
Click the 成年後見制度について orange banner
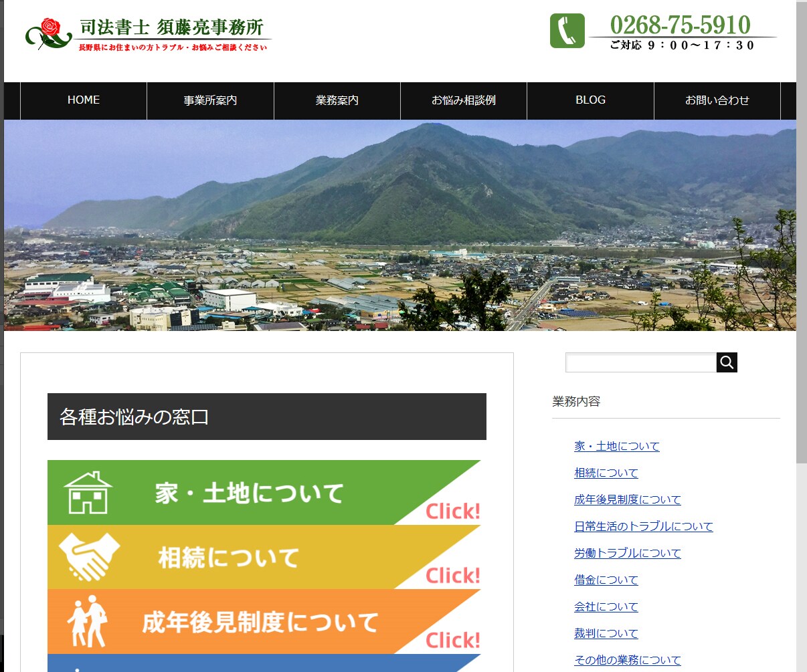coord(264,621)
